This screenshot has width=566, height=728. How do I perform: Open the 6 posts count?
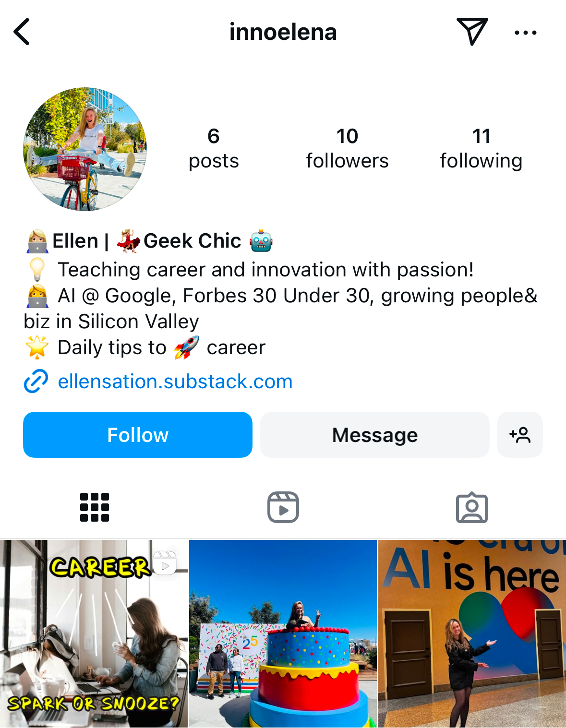click(214, 149)
